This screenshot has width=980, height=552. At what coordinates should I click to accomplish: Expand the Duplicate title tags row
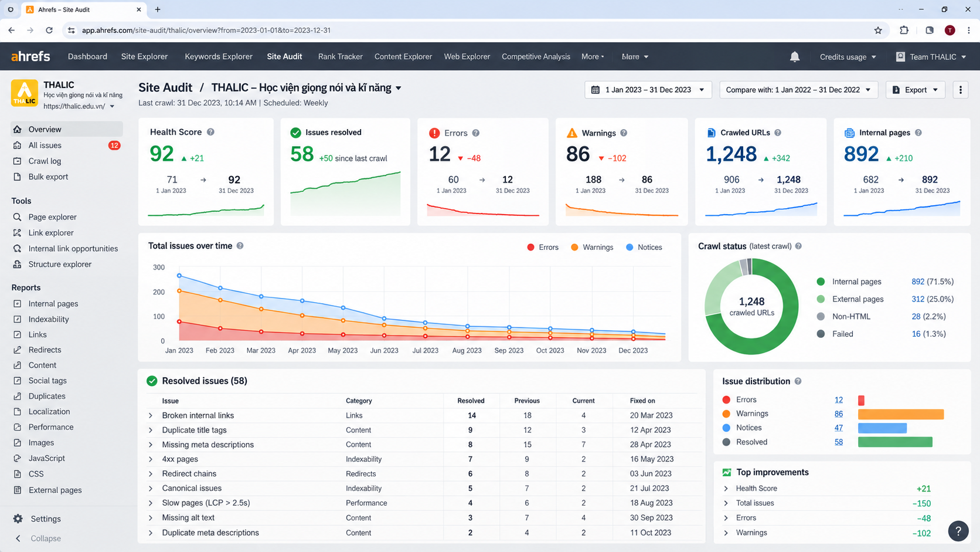(151, 430)
